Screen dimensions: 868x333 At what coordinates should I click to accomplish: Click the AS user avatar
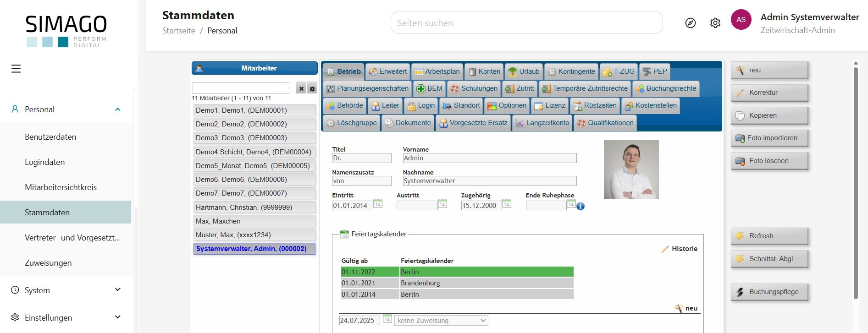[741, 20]
